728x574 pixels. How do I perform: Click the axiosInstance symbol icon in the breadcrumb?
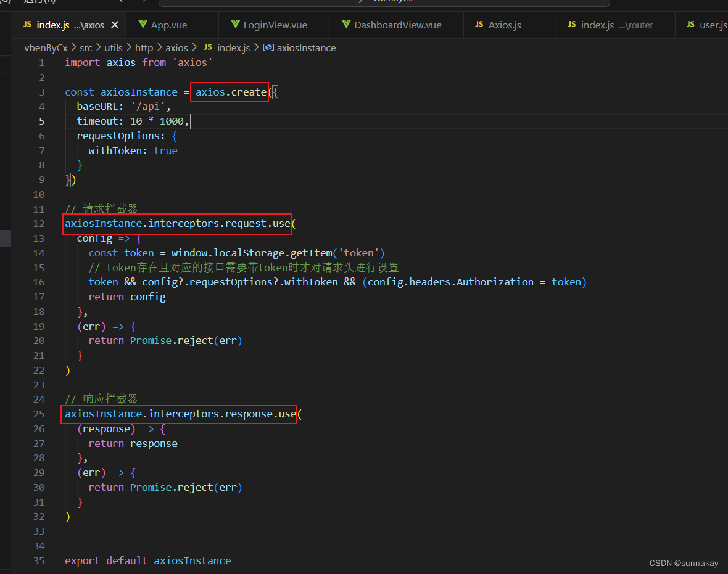point(268,47)
